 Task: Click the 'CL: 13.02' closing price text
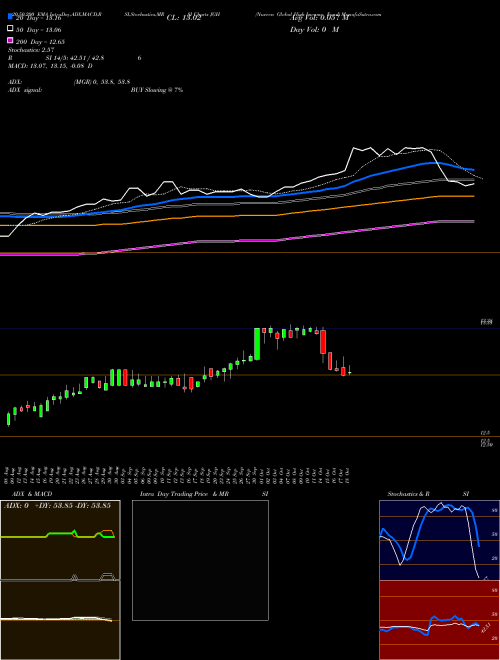[184, 18]
